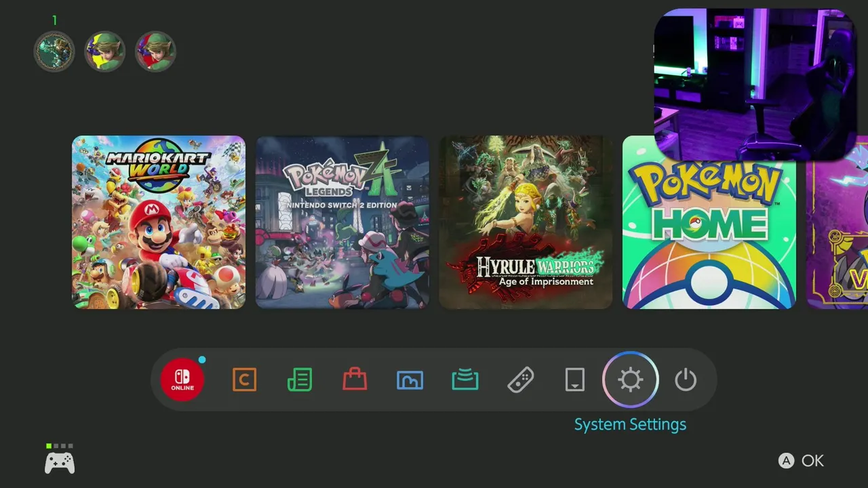This screenshot has width=868, height=488.
Task: Open Virtual Game Cards icon
Action: pos(575,380)
